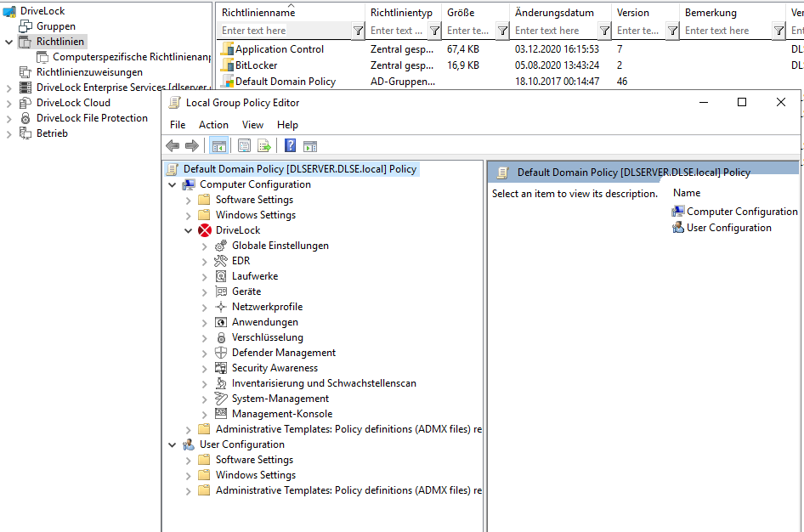Toggle the Show/Hide Console Tree toolbar icon
Viewport: 804px width, 532px height.
219,146
